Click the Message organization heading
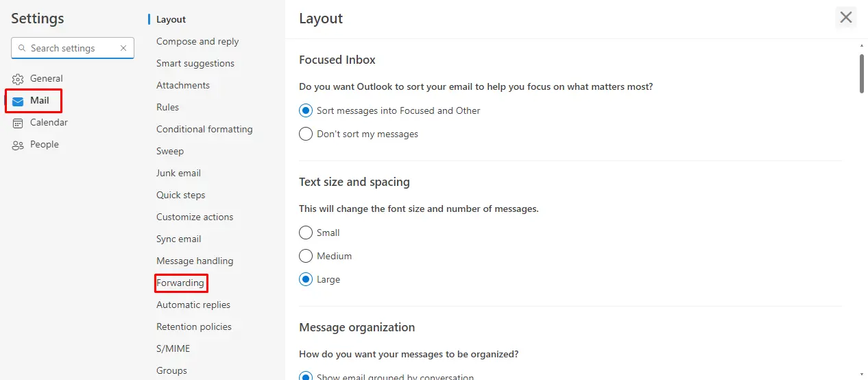868x380 pixels. (x=357, y=328)
